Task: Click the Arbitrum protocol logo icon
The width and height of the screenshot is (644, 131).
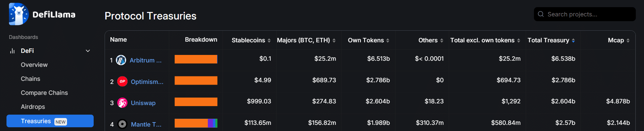Action: [x=121, y=60]
